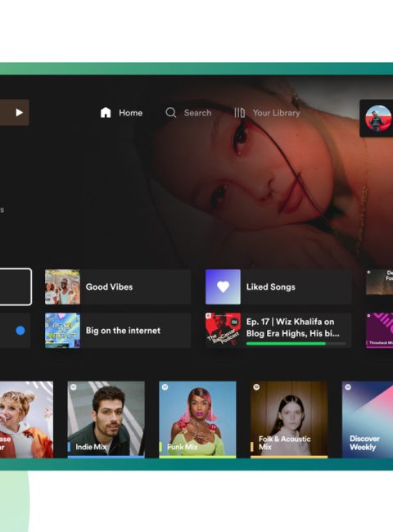393x532 pixels.
Task: Click the Spotify logo on Indie Mix
Action: click(74, 387)
